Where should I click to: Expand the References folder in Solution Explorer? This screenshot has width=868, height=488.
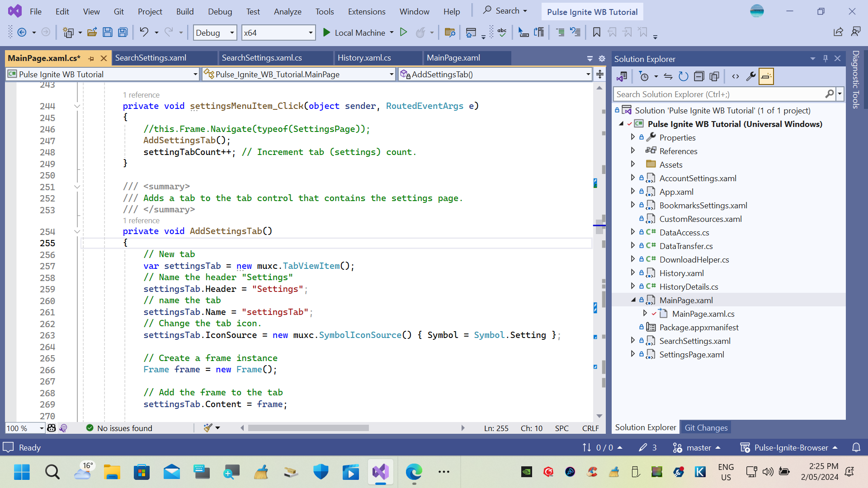coord(633,151)
